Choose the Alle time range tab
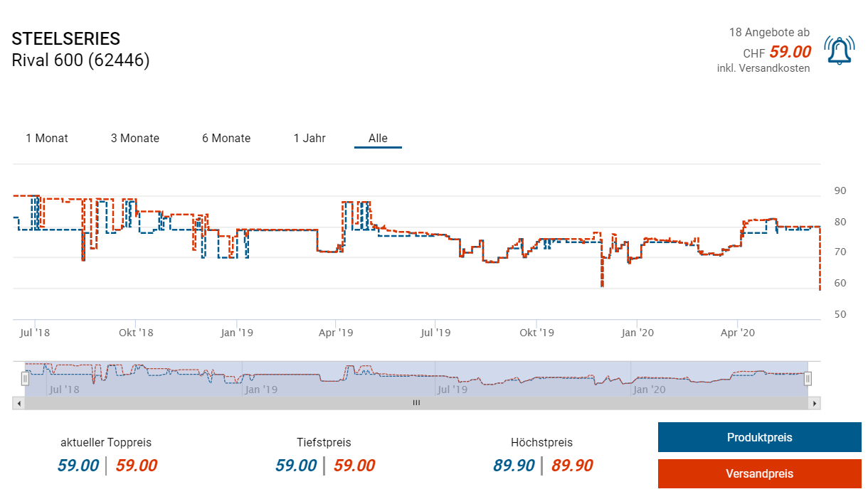The width and height of the screenshot is (868, 494). pos(378,139)
